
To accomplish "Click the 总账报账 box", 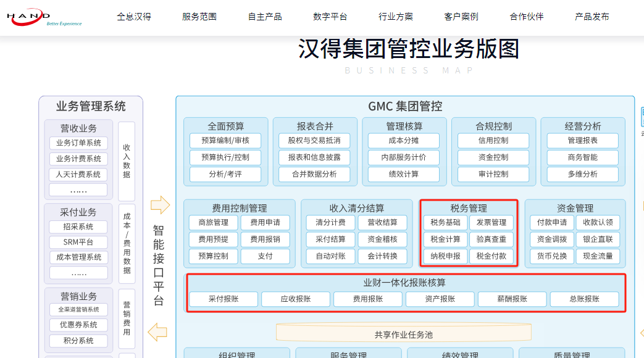I will (x=585, y=299).
